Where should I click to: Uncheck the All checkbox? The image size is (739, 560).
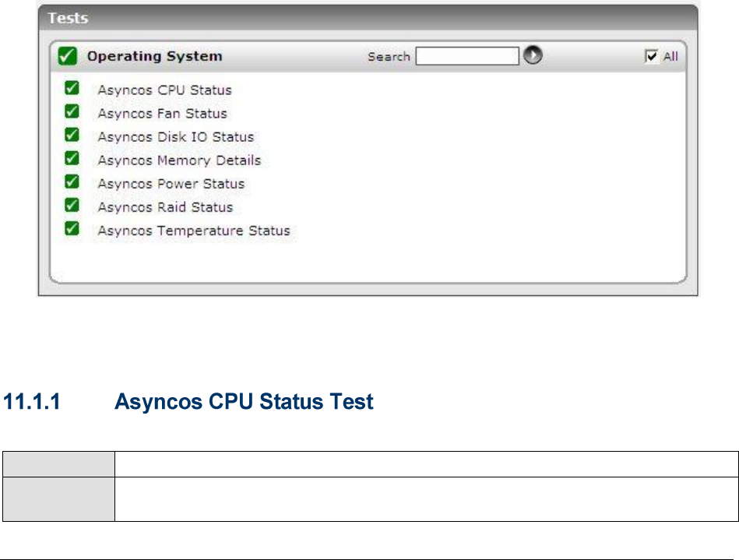click(651, 56)
